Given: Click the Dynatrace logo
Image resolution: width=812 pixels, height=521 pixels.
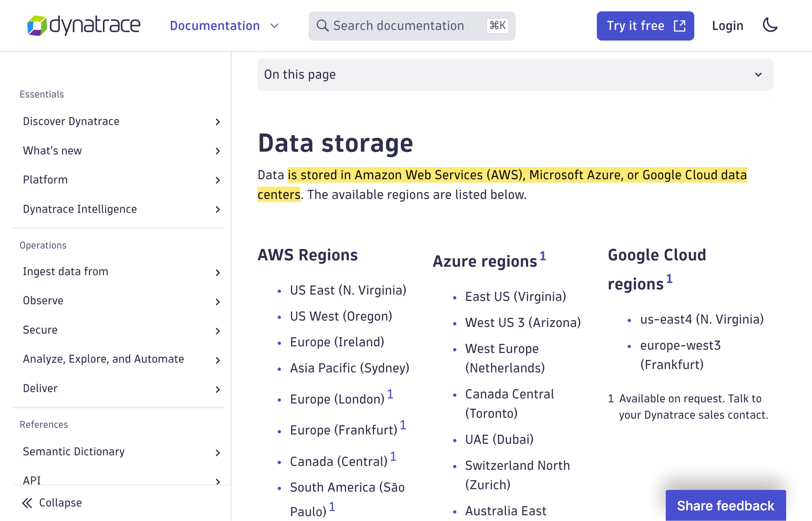Looking at the screenshot, I should point(84,25).
